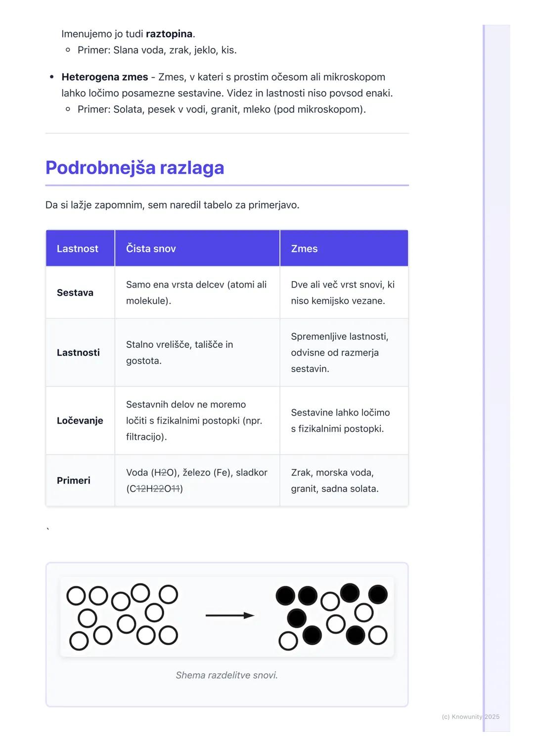Click the arrow in the particle diagram
The height and width of the screenshot is (756, 534).
[x=229, y=615]
